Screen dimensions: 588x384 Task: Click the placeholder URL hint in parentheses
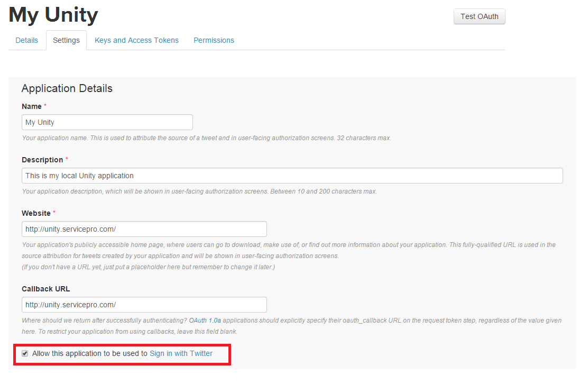(148, 267)
